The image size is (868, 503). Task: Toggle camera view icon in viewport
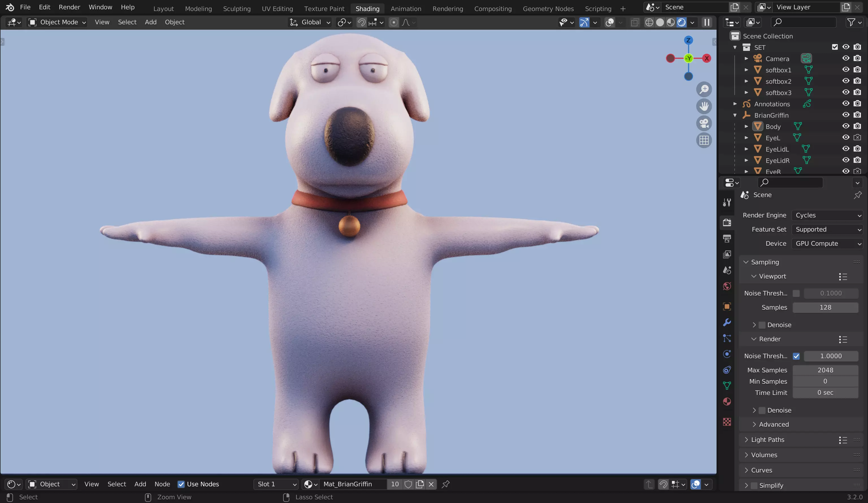pyautogui.click(x=704, y=123)
